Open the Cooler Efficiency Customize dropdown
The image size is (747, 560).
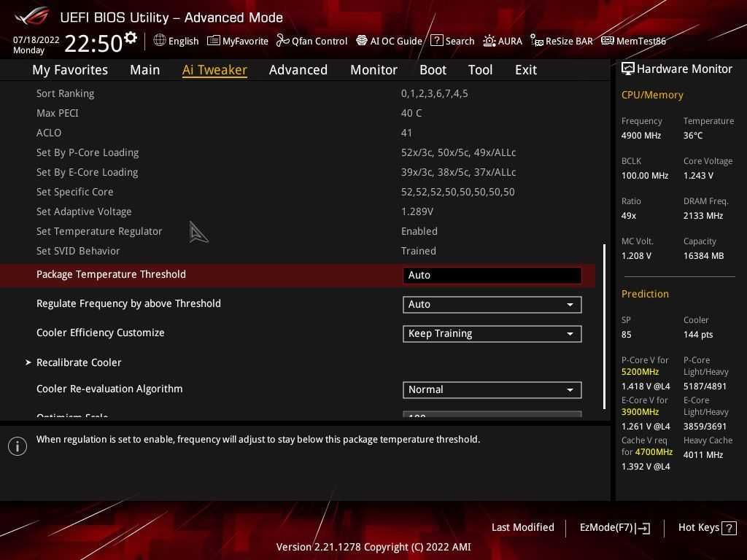[492, 334]
